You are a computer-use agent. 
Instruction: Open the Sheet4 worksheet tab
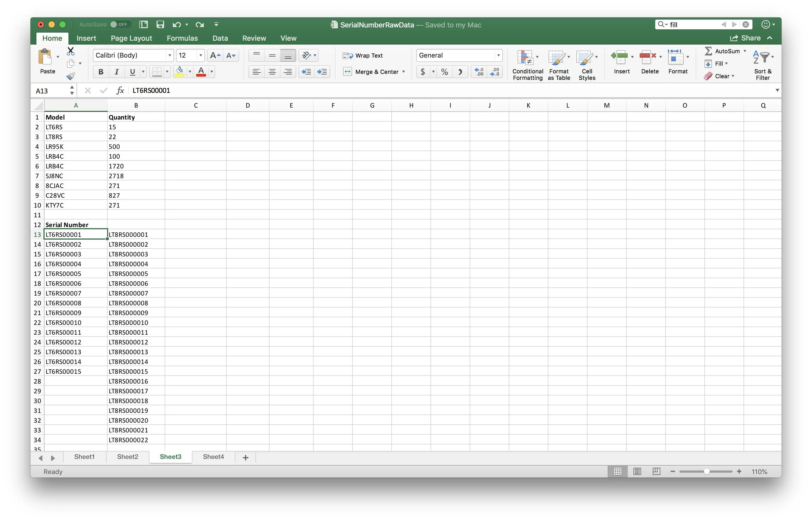tap(213, 457)
